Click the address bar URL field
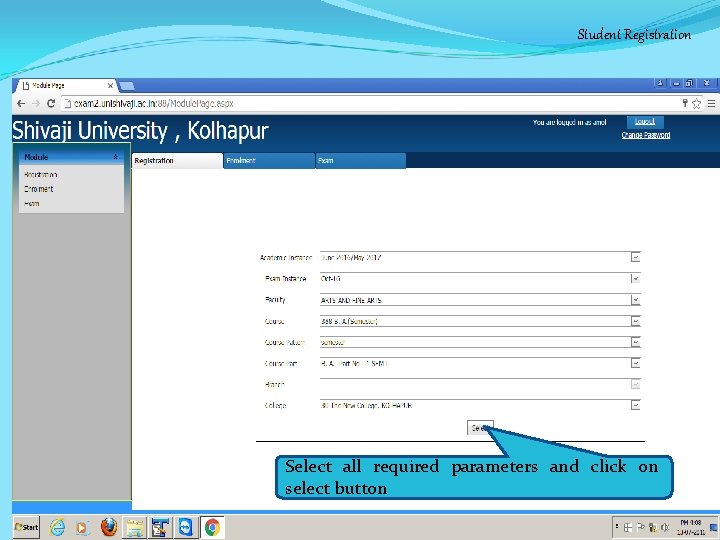This screenshot has height=540, width=720. point(372,104)
